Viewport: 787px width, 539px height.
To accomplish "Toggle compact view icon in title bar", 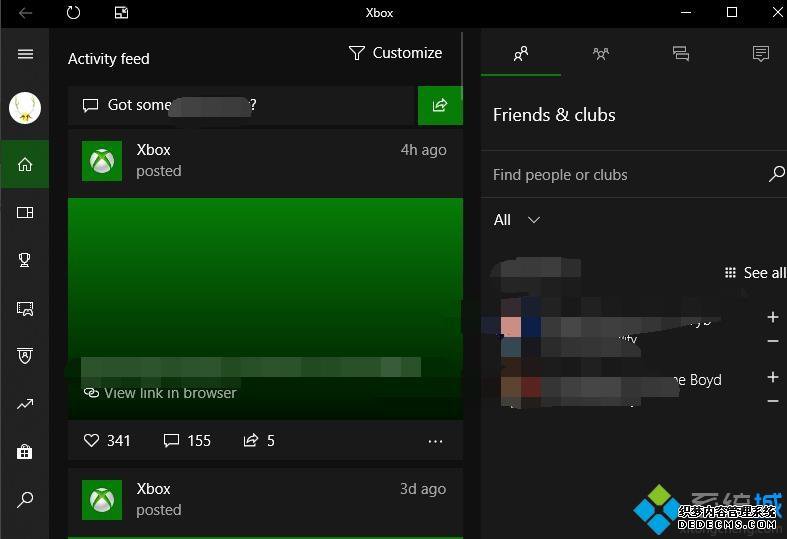I will pos(121,13).
